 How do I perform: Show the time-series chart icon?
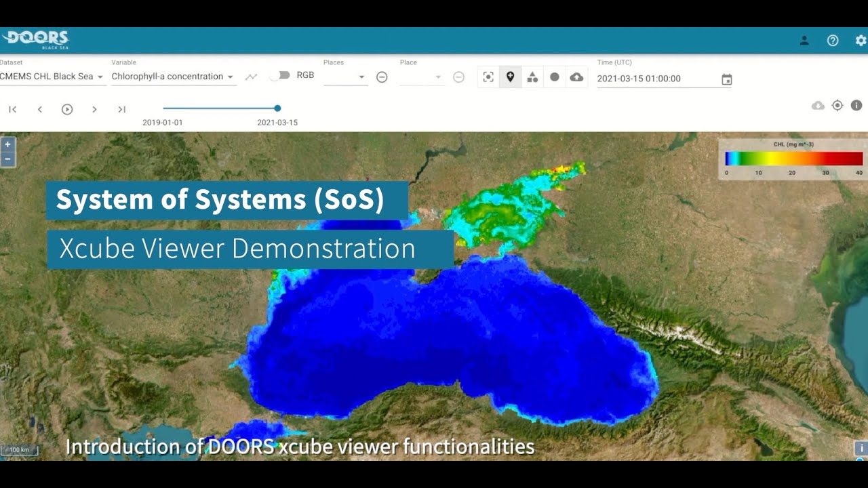(x=251, y=77)
